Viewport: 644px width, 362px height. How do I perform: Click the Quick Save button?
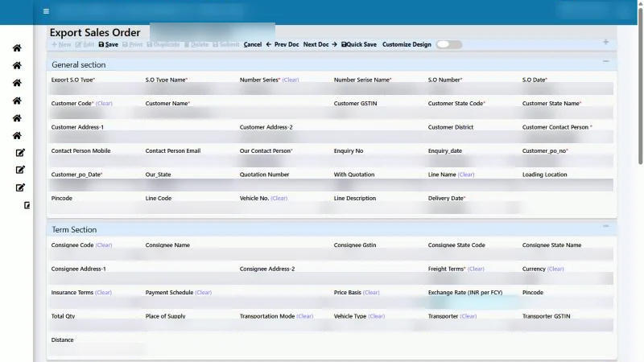point(359,44)
